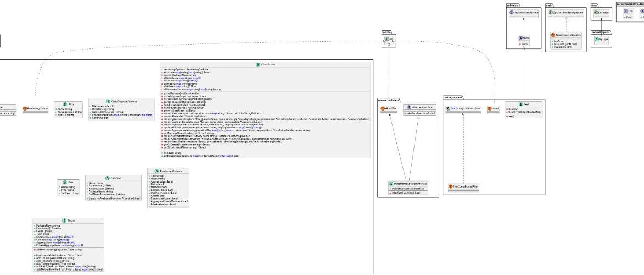This screenshot has width=644, height=275.
Task: Click the green S icon of ClassParser
Action: coord(257,65)
